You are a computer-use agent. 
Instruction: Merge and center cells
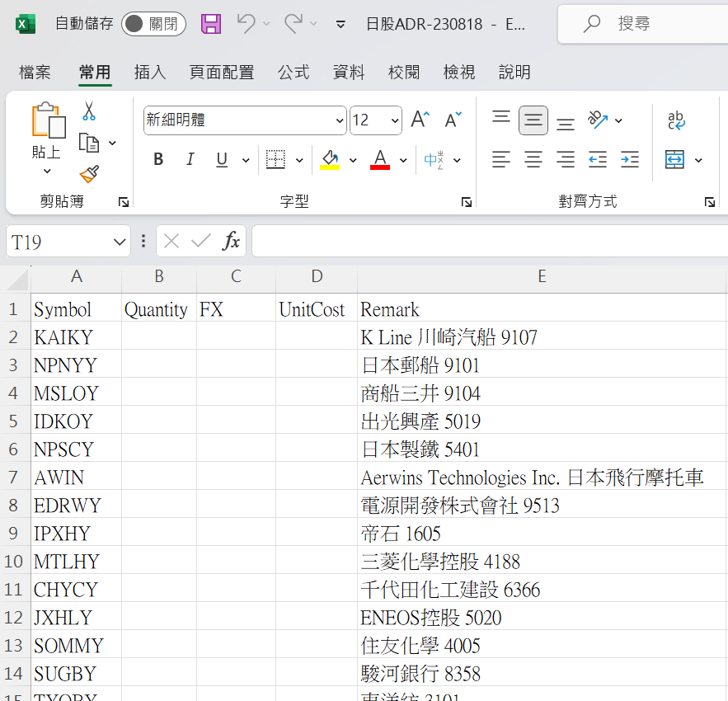[674, 160]
